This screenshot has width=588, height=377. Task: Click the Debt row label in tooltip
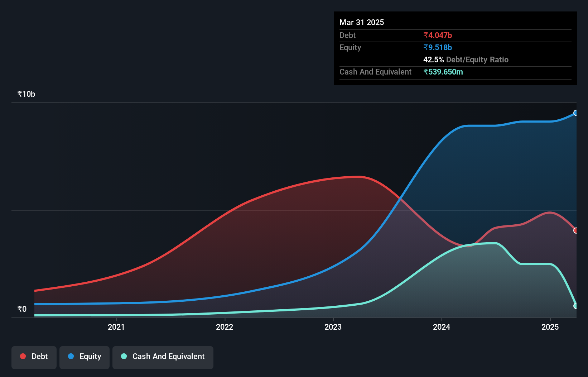coord(347,35)
